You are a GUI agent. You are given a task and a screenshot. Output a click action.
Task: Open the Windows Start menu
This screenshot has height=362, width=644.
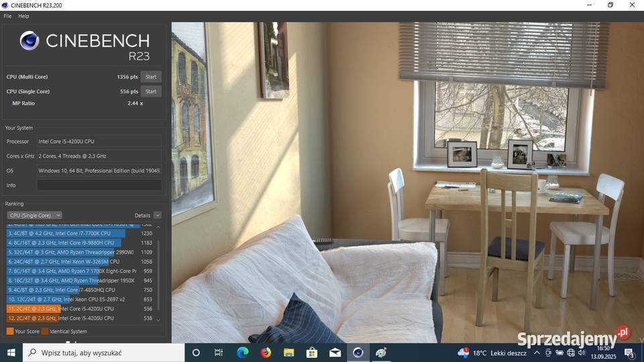coord(11,353)
